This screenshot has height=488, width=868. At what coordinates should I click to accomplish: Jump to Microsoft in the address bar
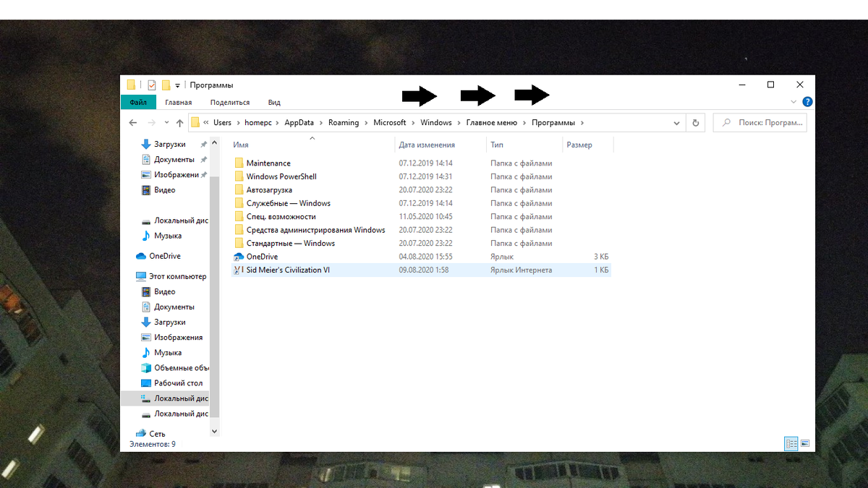[390, 123]
